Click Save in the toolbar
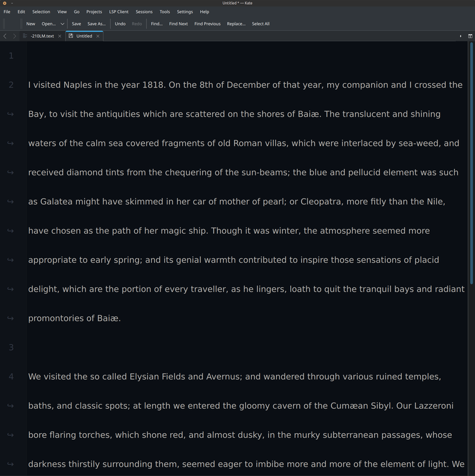 click(x=76, y=24)
